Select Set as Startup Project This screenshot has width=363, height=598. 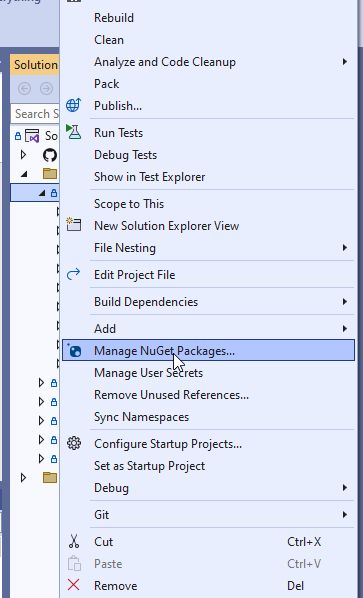point(149,465)
